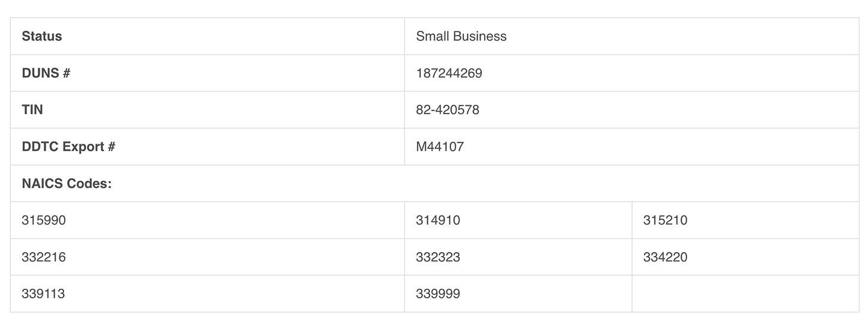
Task: Select DDTC export value M44107
Action: [x=440, y=147]
